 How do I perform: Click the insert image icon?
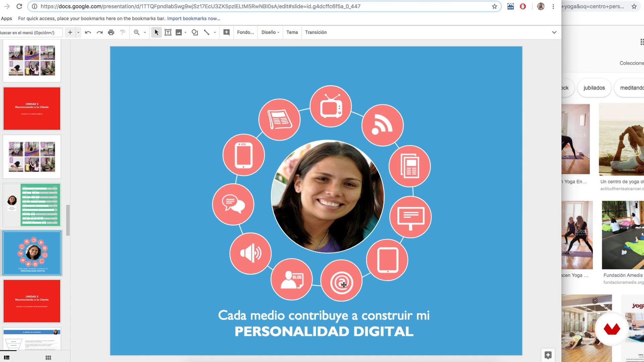pyautogui.click(x=179, y=32)
